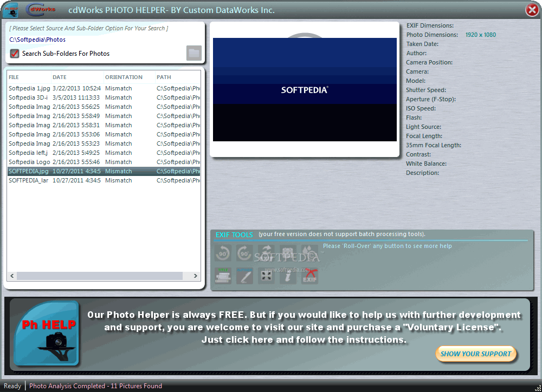Click the file list left scroll arrow
Screen dimensions: 542x392
12,276
